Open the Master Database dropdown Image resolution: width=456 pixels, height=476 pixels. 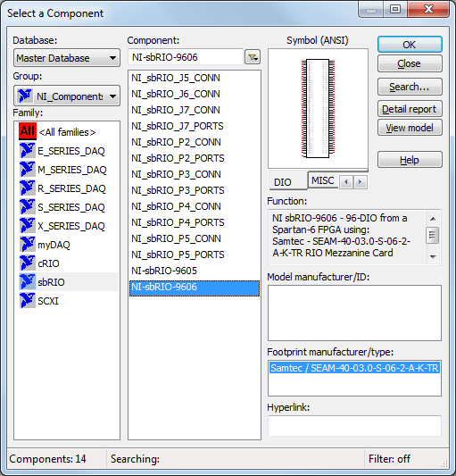[x=67, y=58]
